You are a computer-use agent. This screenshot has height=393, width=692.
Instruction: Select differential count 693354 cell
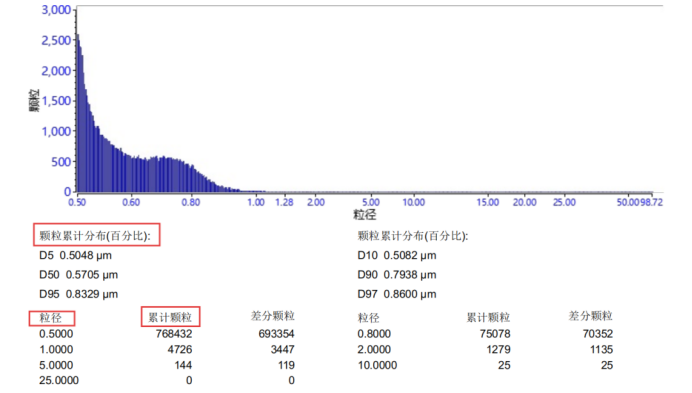click(x=276, y=334)
